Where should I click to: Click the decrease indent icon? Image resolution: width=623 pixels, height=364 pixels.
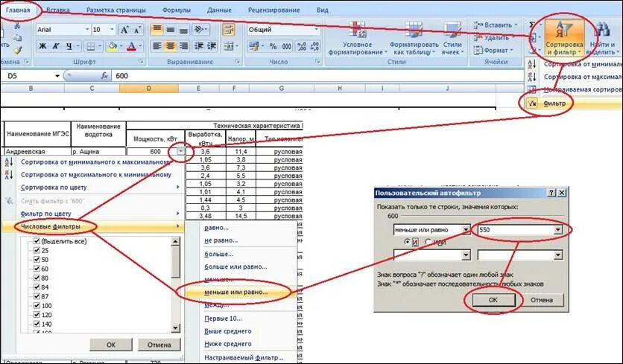[x=199, y=46]
